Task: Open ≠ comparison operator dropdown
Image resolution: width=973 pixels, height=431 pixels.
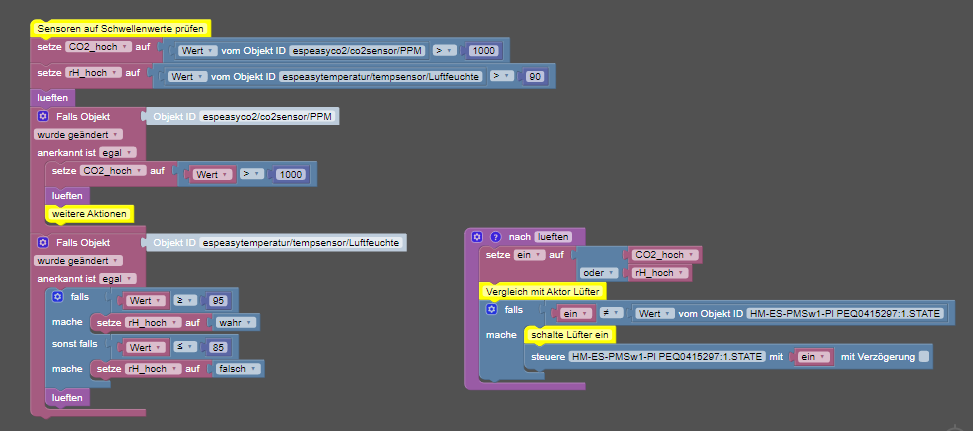Action: 611,314
